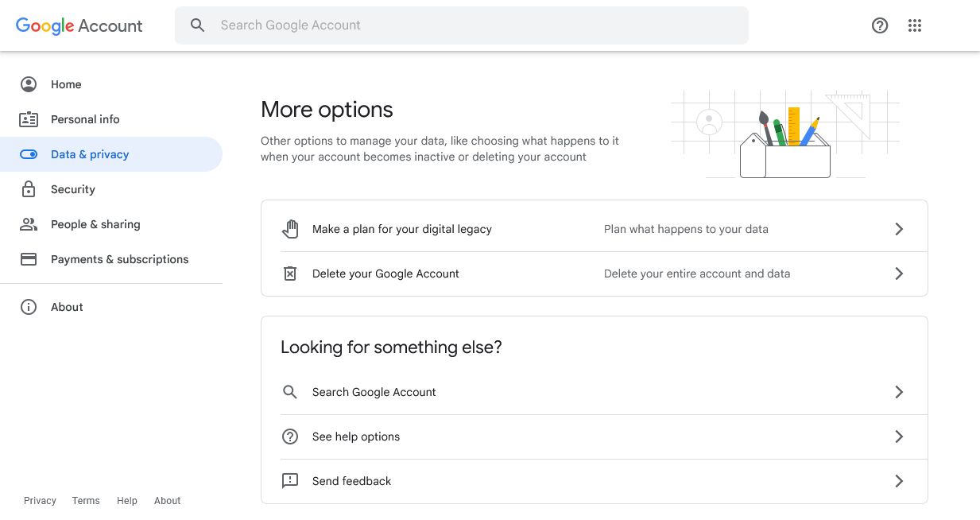980x520 pixels.
Task: Open the Home section from the sidebar
Action: (66, 84)
